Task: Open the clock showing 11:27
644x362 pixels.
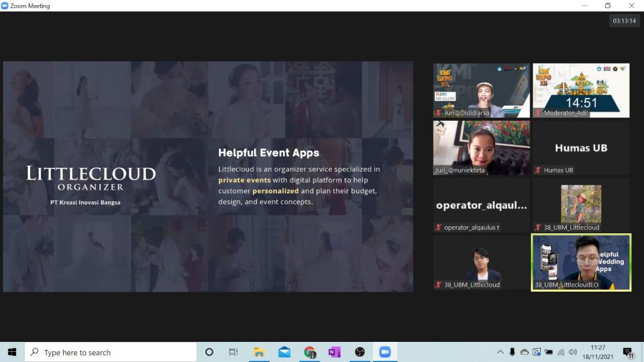Action: point(597,348)
